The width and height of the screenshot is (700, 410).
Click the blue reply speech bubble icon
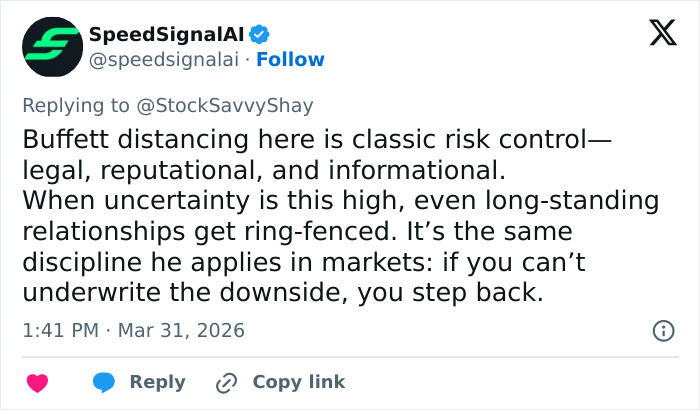pyautogui.click(x=104, y=382)
